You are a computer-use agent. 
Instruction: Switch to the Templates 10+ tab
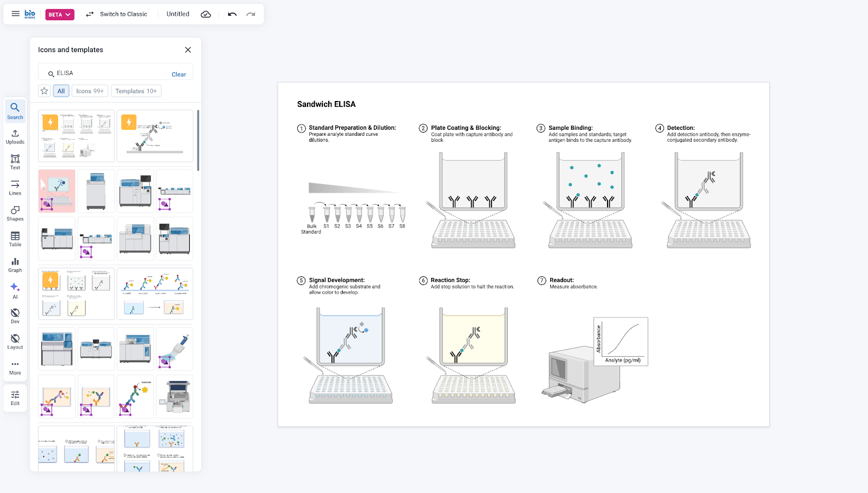pos(136,91)
